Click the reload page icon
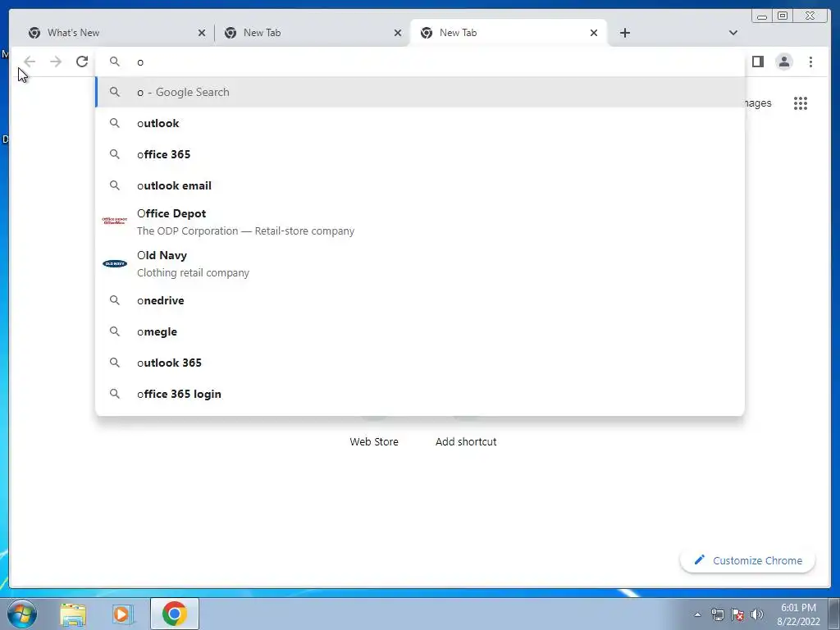The width and height of the screenshot is (840, 630). tap(82, 62)
